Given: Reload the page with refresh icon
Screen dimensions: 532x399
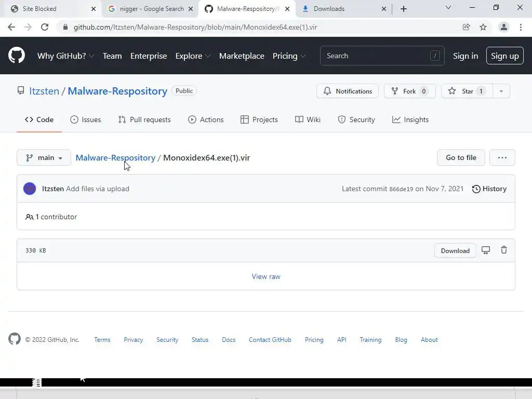Looking at the screenshot, I should [x=45, y=27].
